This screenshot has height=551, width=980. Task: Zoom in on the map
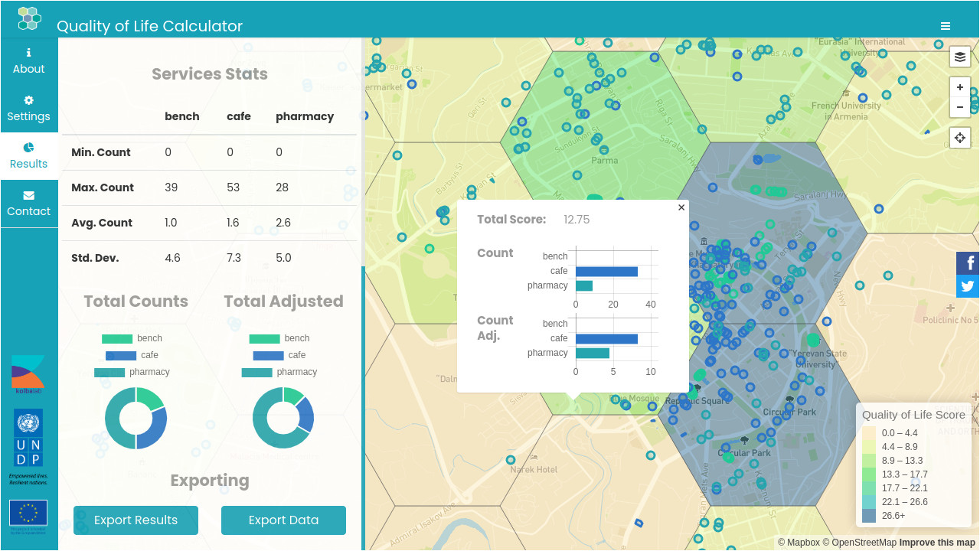(x=960, y=88)
